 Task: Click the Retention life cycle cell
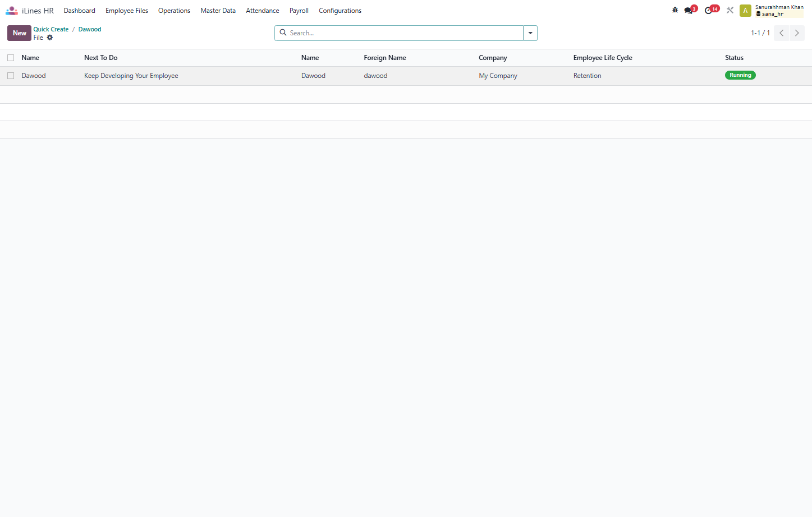click(588, 76)
